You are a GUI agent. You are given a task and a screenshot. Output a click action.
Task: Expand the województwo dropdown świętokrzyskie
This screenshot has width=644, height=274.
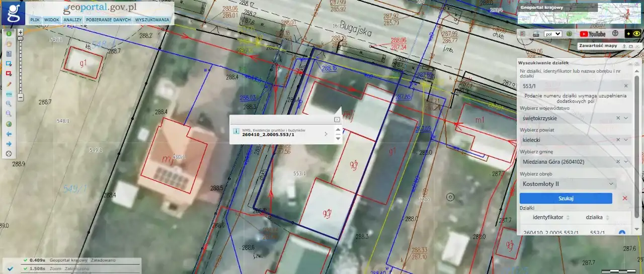[626, 118]
